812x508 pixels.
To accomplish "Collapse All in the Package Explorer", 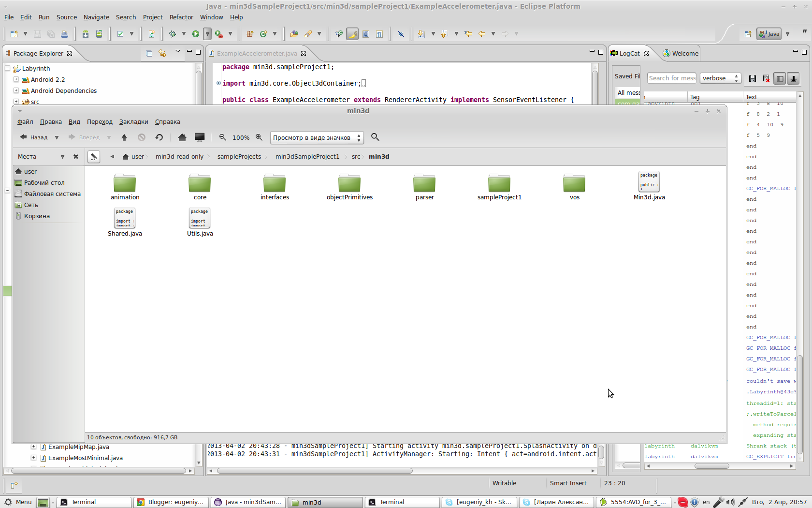I will point(149,53).
